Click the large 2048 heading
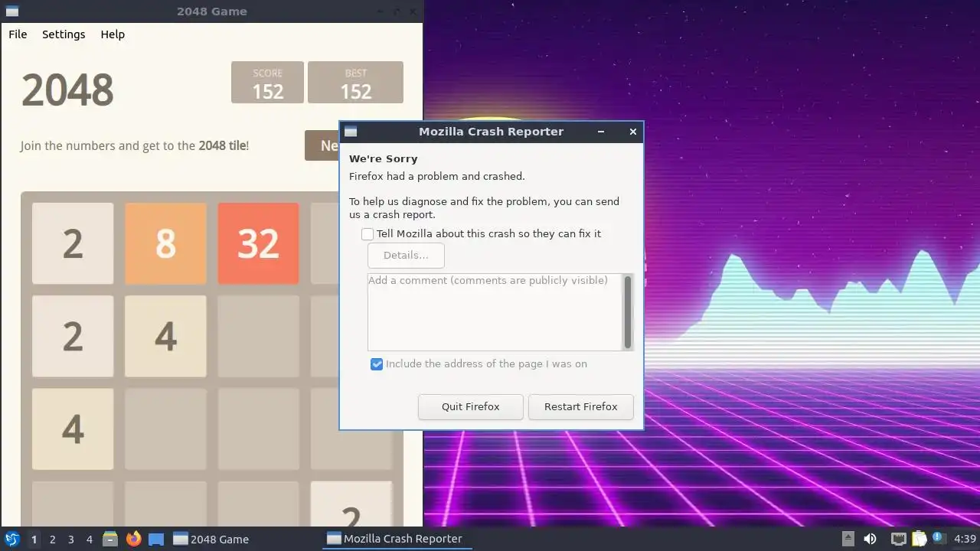This screenshot has height=551, width=980. 67,90
